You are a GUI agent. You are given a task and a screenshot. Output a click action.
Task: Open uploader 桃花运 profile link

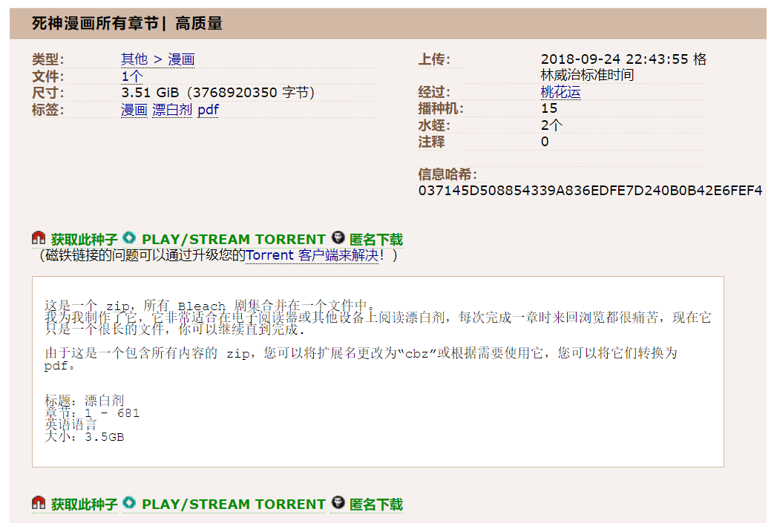(x=561, y=92)
